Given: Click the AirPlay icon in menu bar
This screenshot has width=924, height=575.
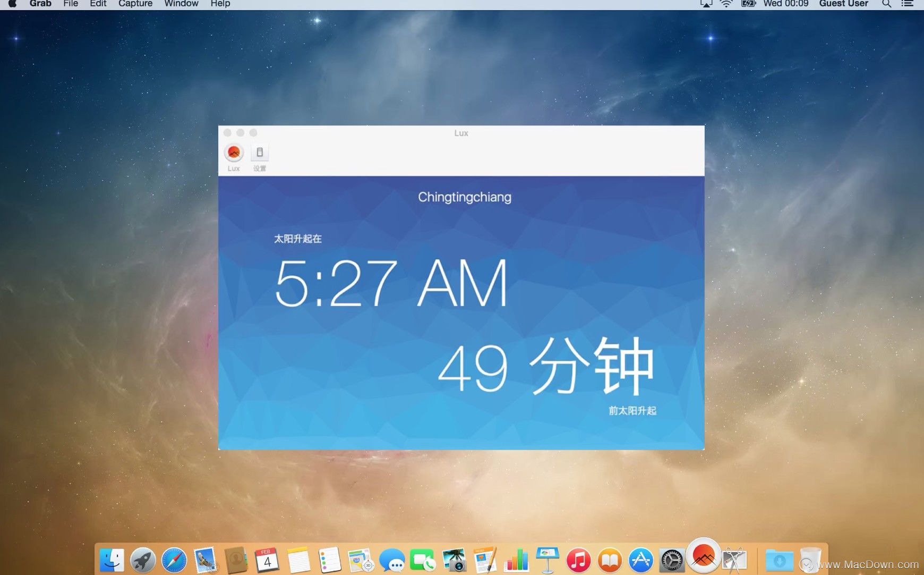Looking at the screenshot, I should 706,4.
